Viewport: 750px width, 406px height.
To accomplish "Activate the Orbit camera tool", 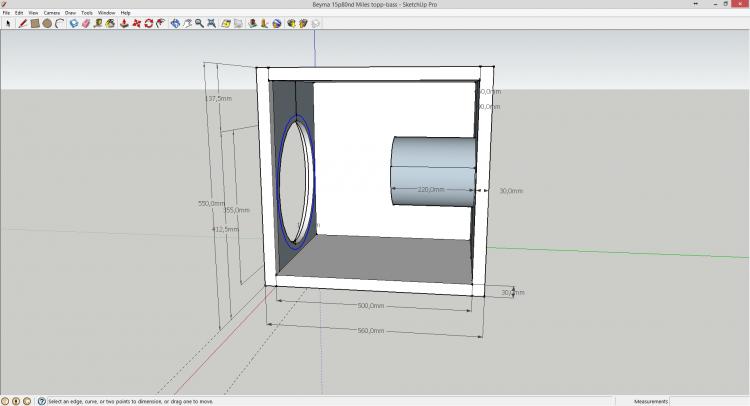I will pyautogui.click(x=175, y=23).
